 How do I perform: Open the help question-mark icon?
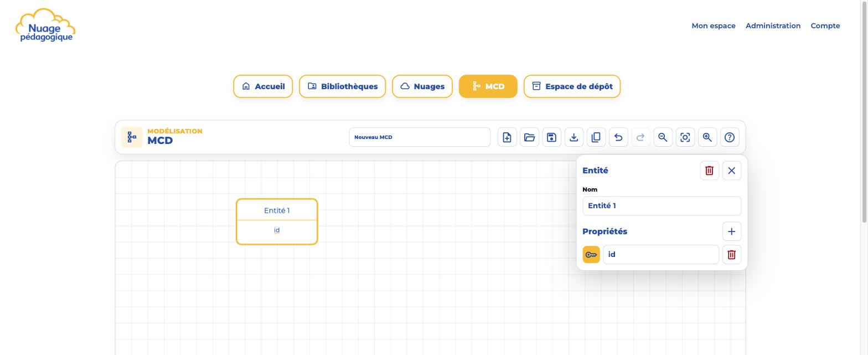(730, 137)
